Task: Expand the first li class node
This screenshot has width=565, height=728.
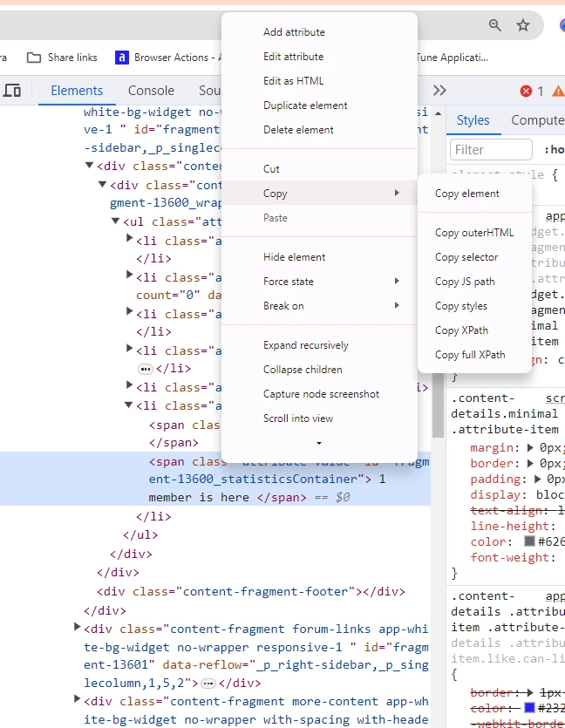Action: [x=130, y=238]
